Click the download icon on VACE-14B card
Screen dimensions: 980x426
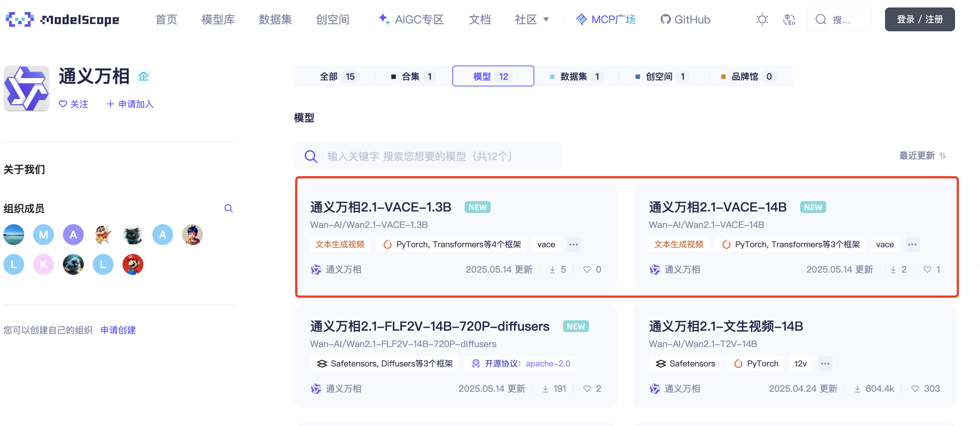tap(893, 269)
